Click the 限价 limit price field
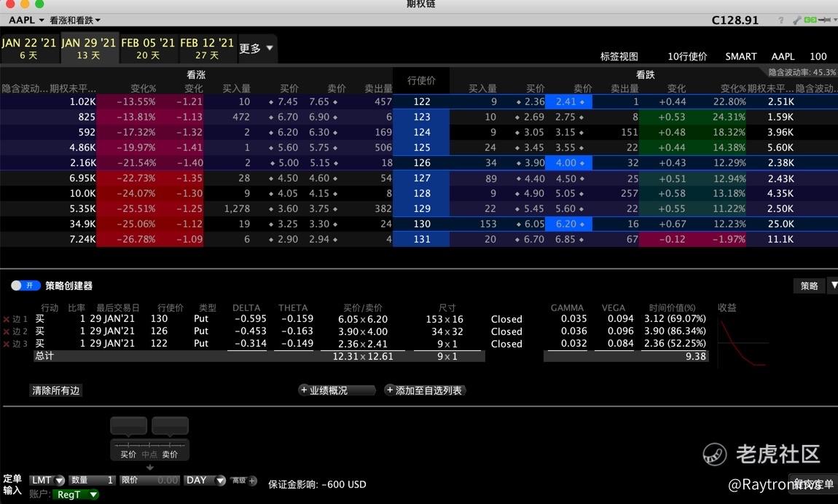 click(x=150, y=481)
